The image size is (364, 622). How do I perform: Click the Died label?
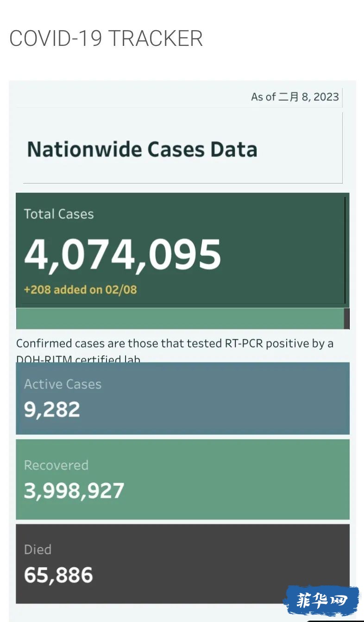click(x=38, y=550)
